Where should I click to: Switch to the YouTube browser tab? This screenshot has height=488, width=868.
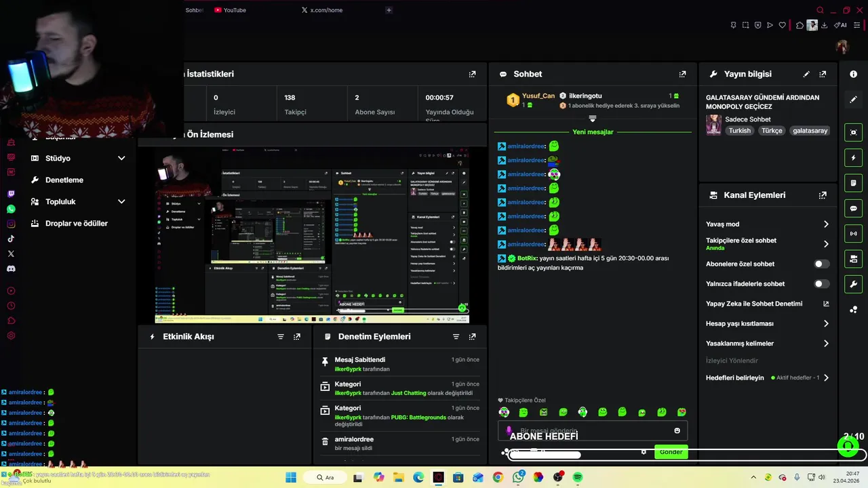[x=230, y=10]
